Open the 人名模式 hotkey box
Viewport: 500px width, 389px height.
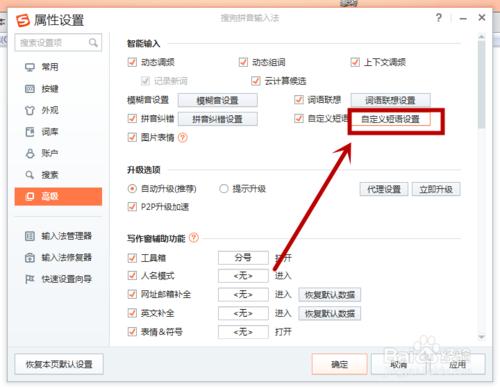pos(243,276)
